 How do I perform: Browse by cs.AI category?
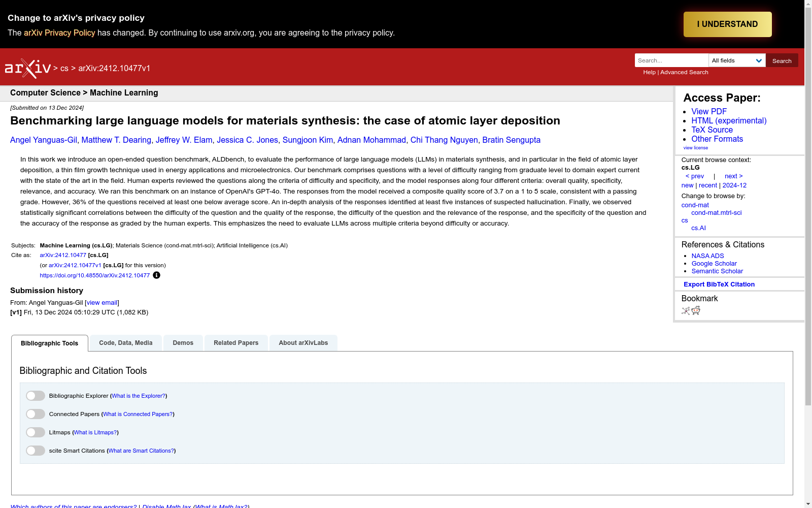coord(698,228)
